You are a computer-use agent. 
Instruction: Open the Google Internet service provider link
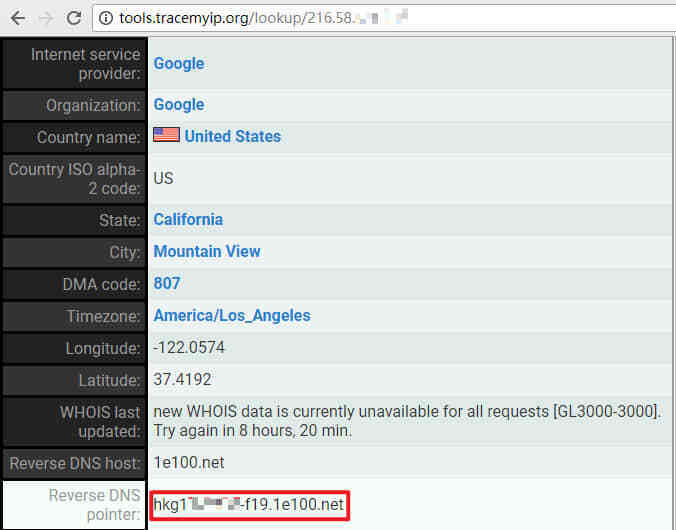179,63
